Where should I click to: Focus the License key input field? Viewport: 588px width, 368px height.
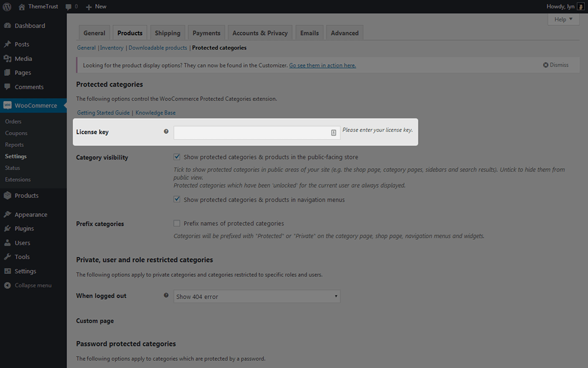pyautogui.click(x=257, y=133)
